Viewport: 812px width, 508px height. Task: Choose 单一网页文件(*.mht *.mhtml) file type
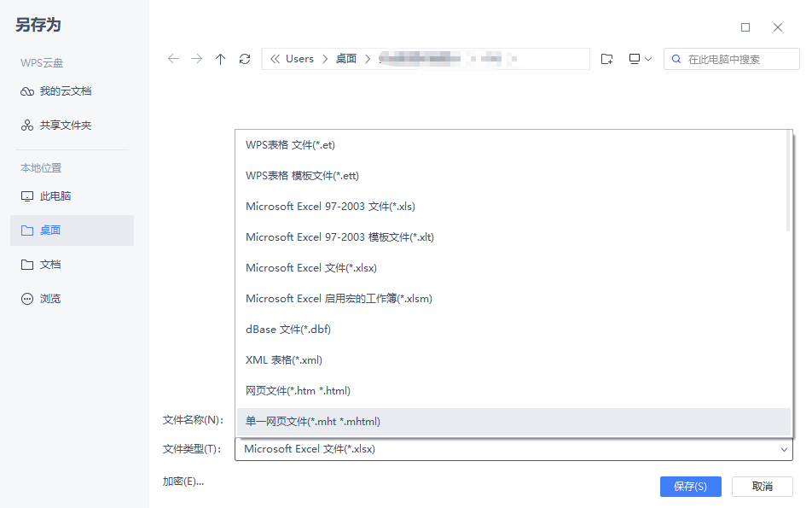pos(513,422)
